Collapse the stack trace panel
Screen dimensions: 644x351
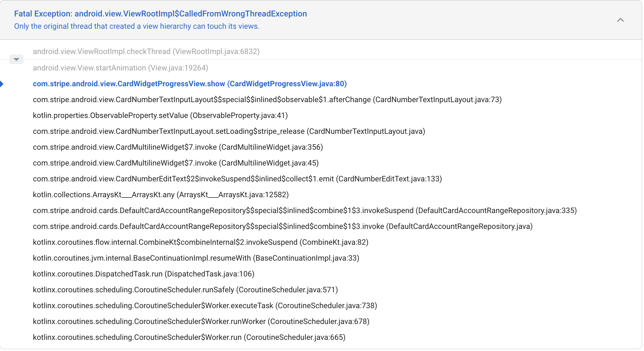pyautogui.click(x=621, y=20)
